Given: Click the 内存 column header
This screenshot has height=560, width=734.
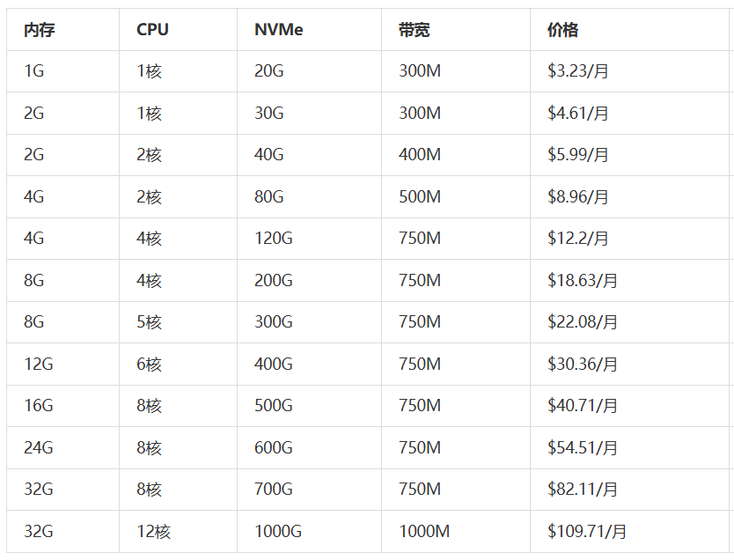Looking at the screenshot, I should (40, 30).
